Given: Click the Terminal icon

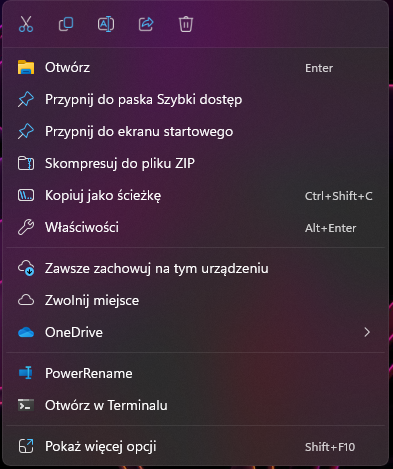Looking at the screenshot, I should (x=26, y=405).
